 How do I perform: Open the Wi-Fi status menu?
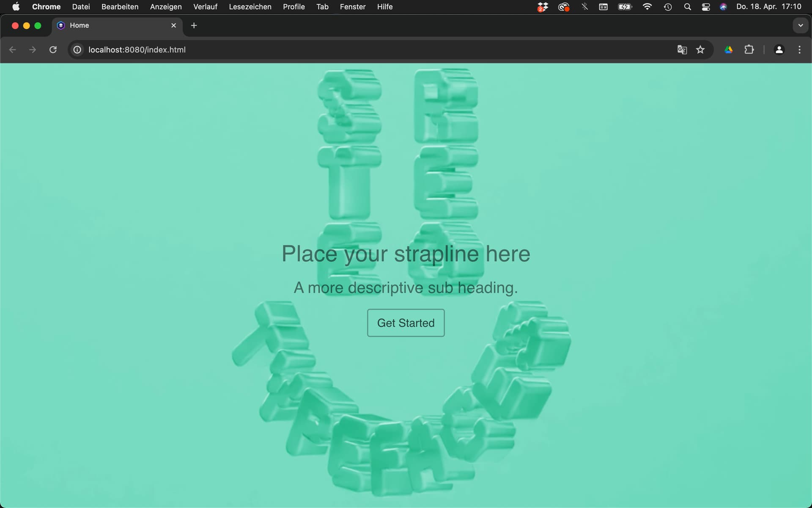647,7
